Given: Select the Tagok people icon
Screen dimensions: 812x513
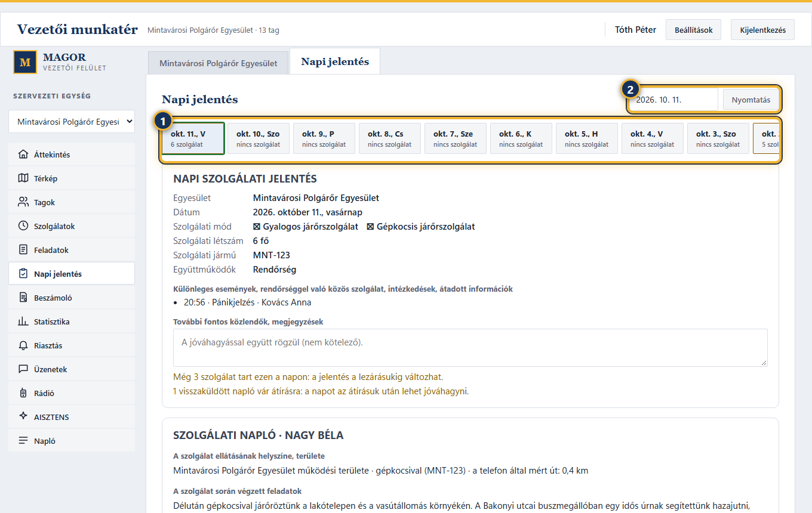Looking at the screenshot, I should (x=23, y=202).
